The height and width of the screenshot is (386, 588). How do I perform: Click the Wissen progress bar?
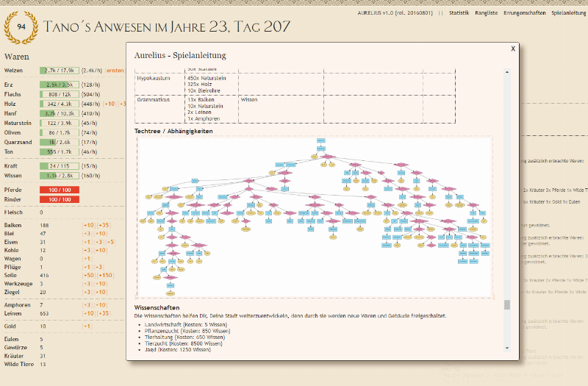click(60, 176)
